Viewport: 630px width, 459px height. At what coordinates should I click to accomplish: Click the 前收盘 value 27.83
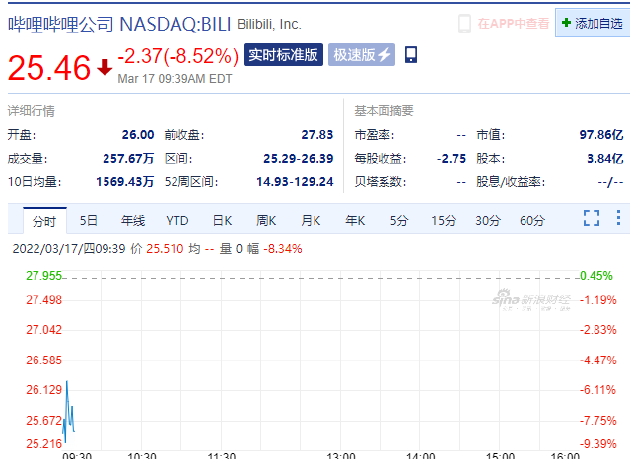[x=317, y=134]
